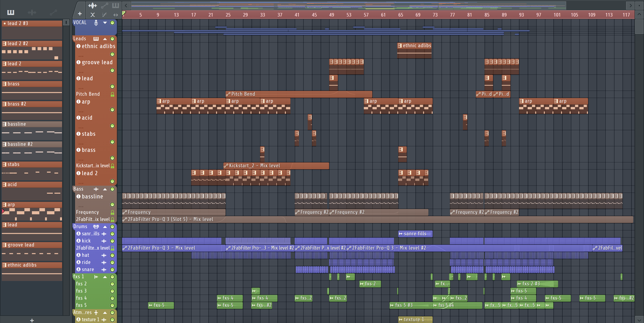The height and width of the screenshot is (323, 644).
Task: Collapse the fxs 1 group
Action: 105,277
